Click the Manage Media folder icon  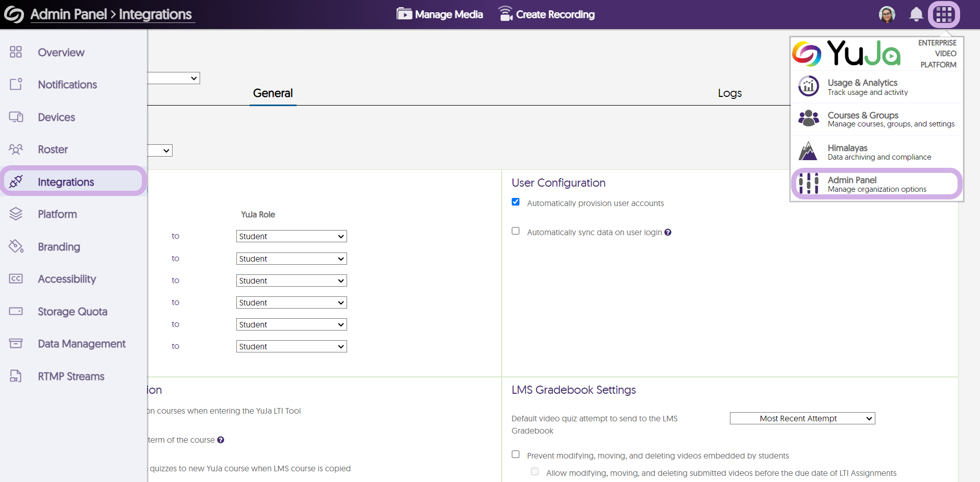[x=404, y=14]
